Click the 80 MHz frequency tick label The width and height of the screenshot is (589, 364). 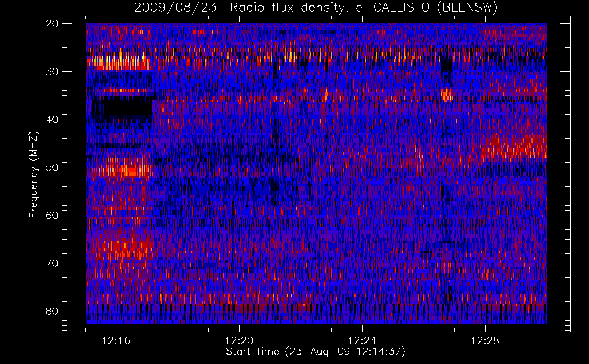point(52,311)
